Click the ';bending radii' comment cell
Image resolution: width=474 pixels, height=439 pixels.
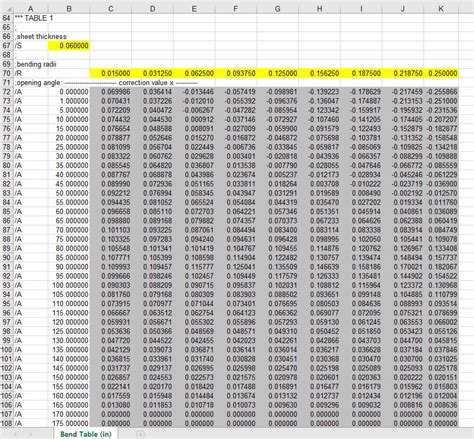point(31,64)
